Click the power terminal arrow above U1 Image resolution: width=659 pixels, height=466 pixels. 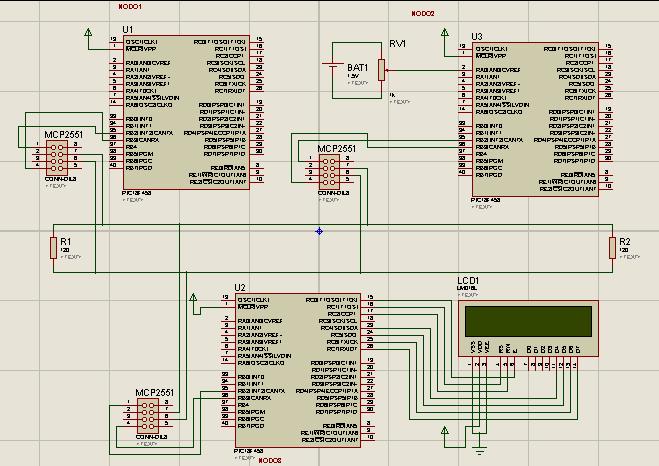pyautogui.click(x=89, y=34)
